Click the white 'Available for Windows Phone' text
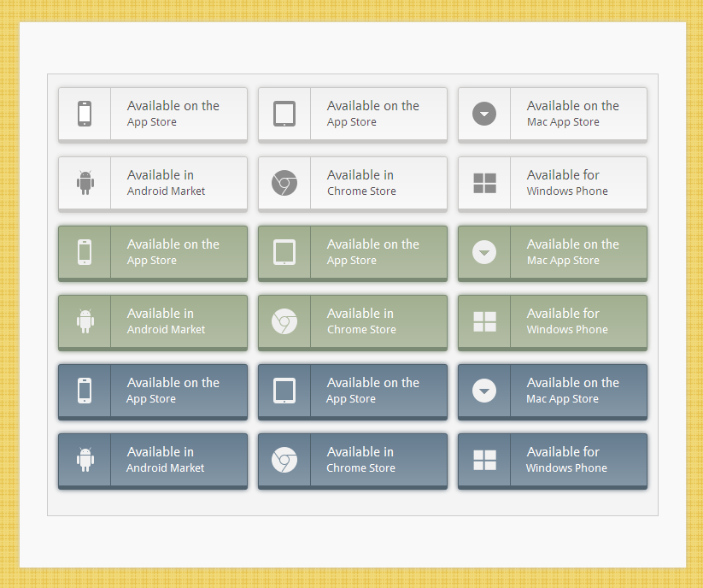Screen dimensions: 703x588 pyautogui.click(x=567, y=183)
